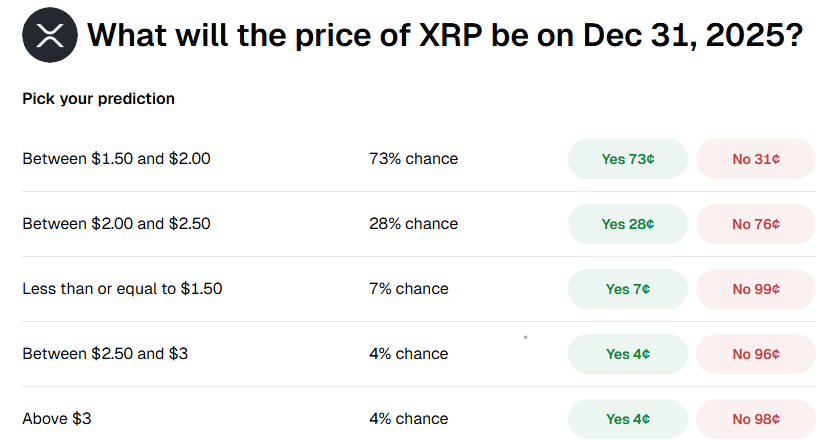Open 'Less than or equal to $1.50' row
Screen dimensions: 840x440
coord(122,289)
